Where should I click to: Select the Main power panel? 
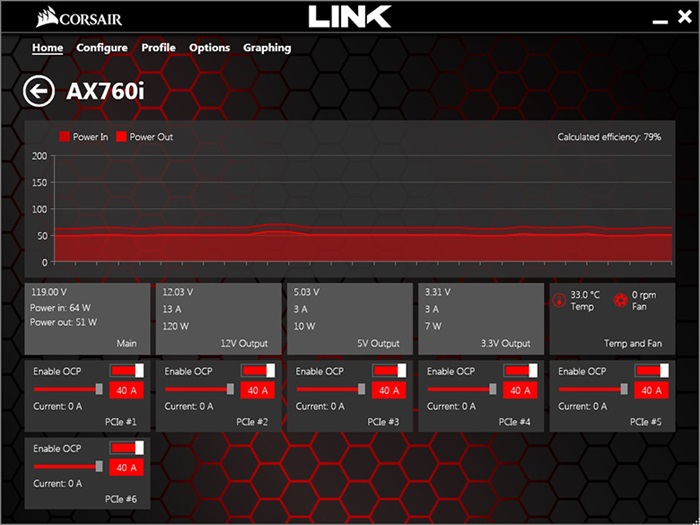click(x=88, y=319)
